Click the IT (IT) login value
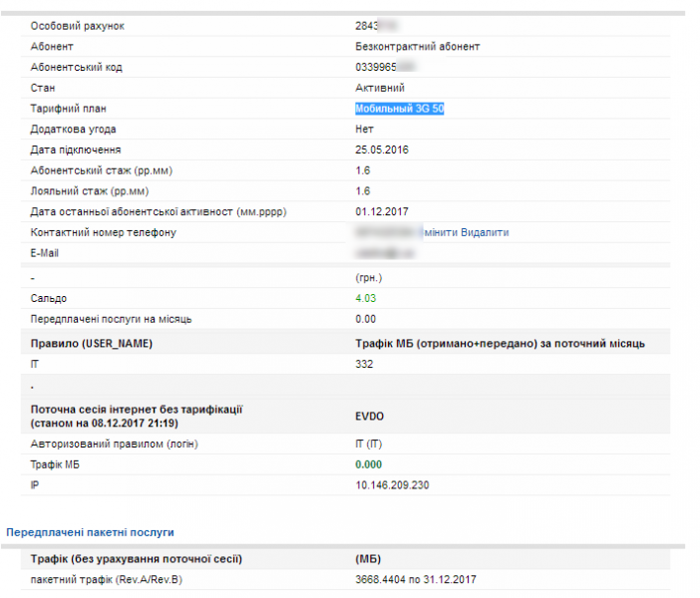This screenshot has width=700, height=598. (x=369, y=444)
